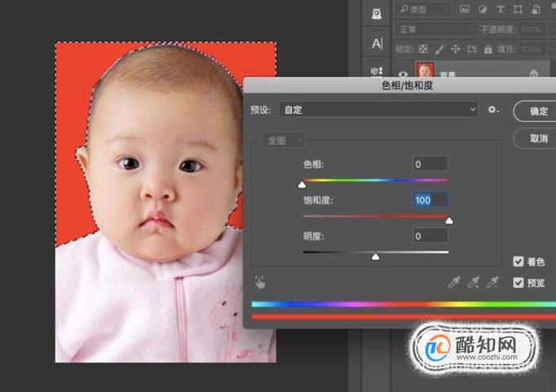Screen dimensions: 556x392
Task: Click the 色相 hue value field
Action: (430, 164)
